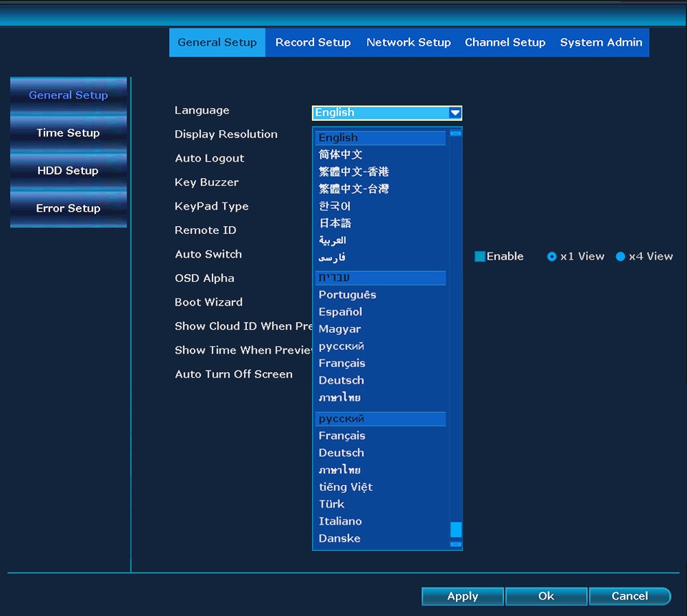
Task: Open Time Setup in the sidebar
Action: tap(69, 133)
